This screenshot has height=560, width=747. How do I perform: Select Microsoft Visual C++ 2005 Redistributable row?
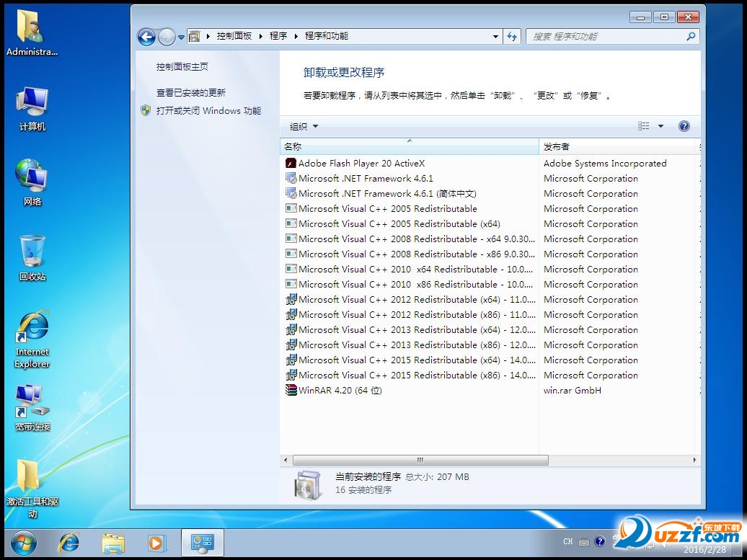coord(490,208)
